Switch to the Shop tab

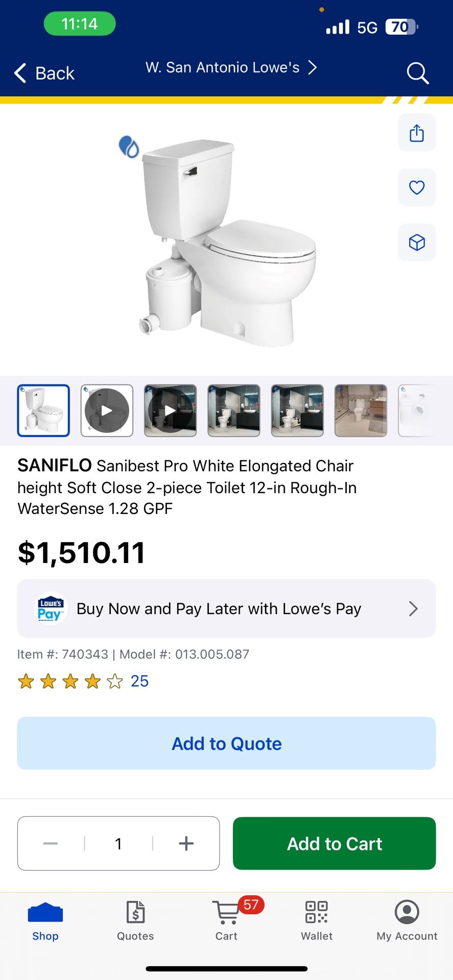click(x=45, y=920)
